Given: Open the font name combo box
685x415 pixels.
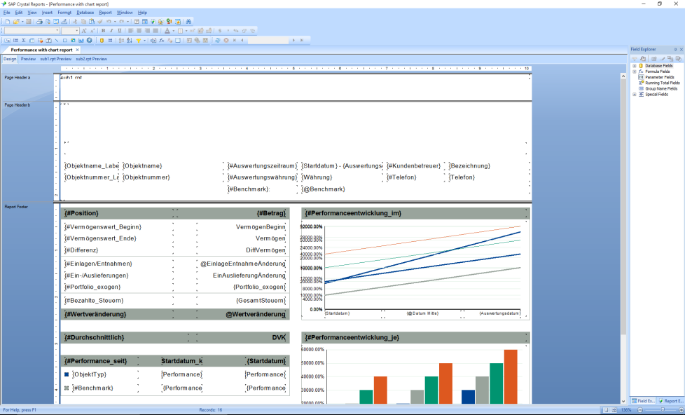Looking at the screenshot, I should [x=32, y=31].
